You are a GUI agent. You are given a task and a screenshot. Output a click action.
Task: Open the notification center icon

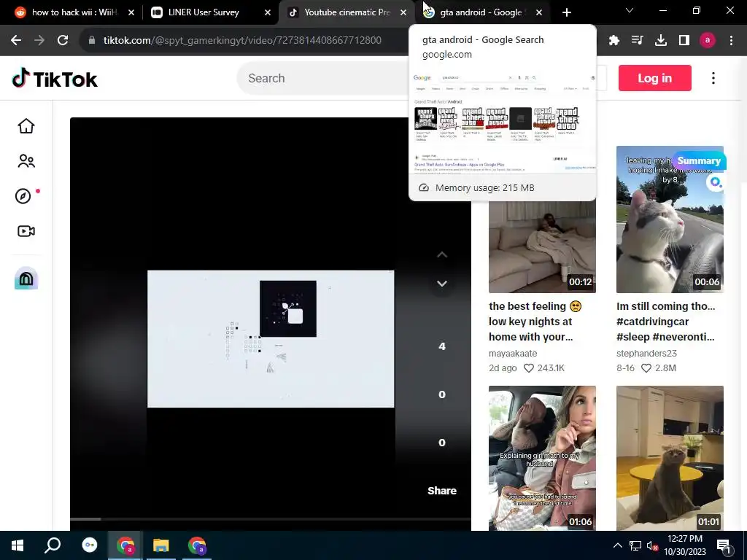[724, 546]
